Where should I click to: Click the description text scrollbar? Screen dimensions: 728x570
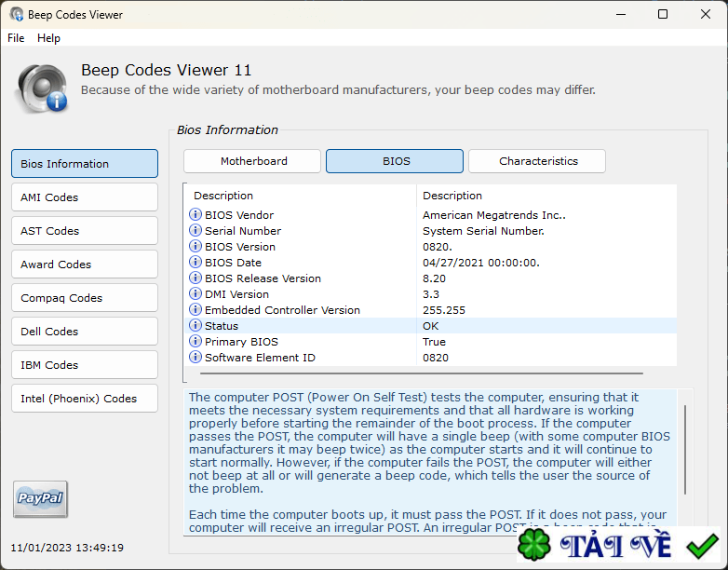point(685,449)
